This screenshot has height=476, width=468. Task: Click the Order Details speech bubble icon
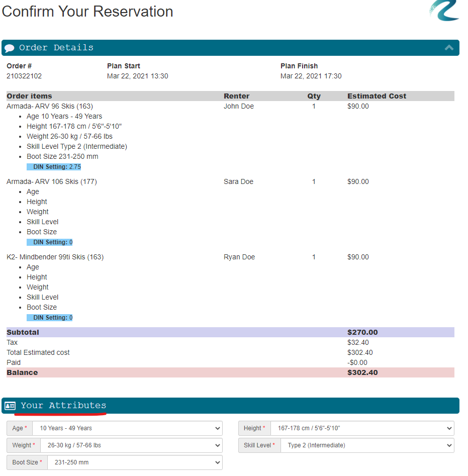[10, 48]
